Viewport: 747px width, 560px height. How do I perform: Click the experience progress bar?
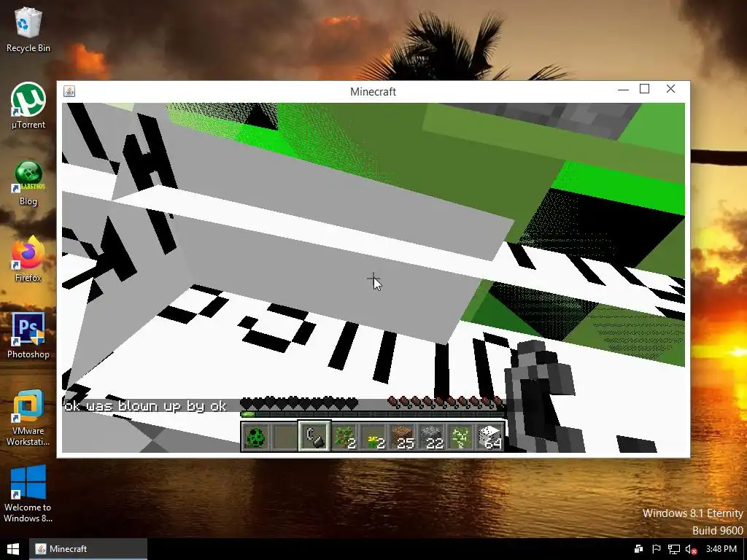[x=373, y=414]
